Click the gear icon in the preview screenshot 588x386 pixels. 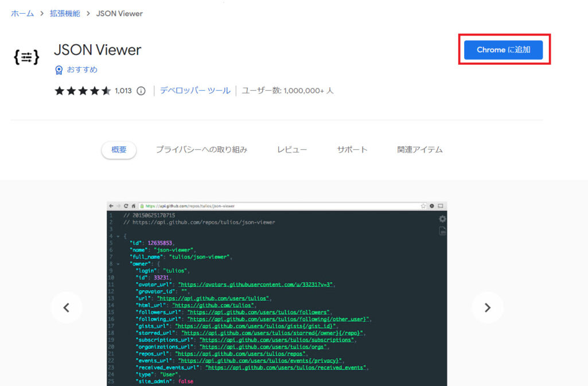pyautogui.click(x=442, y=219)
